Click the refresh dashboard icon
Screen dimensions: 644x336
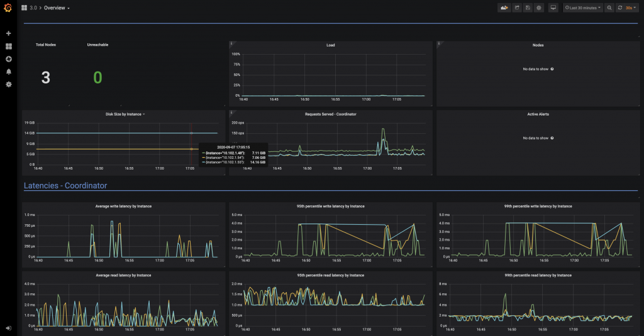(620, 8)
